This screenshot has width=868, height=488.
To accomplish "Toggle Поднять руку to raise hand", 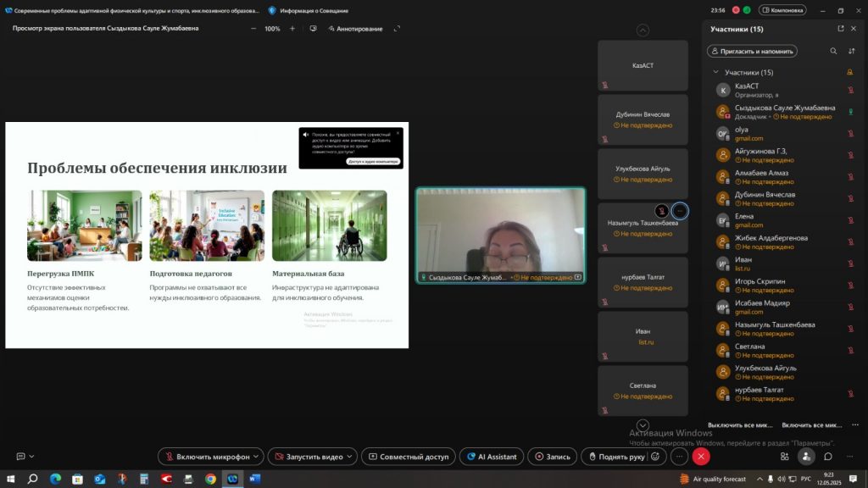I will (616, 457).
